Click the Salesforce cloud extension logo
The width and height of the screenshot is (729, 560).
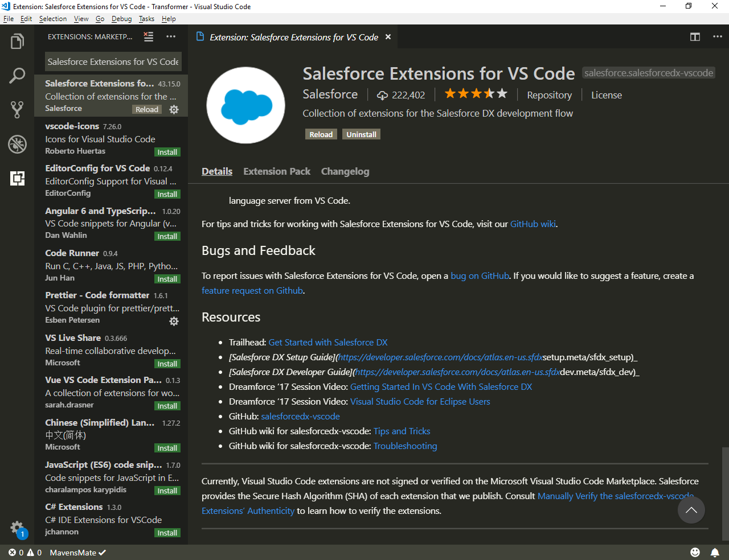(x=245, y=105)
